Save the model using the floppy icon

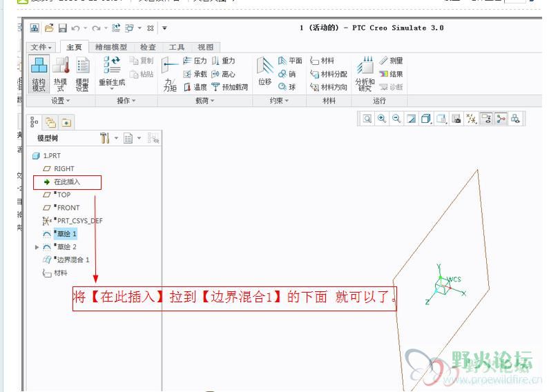[x=62, y=28]
